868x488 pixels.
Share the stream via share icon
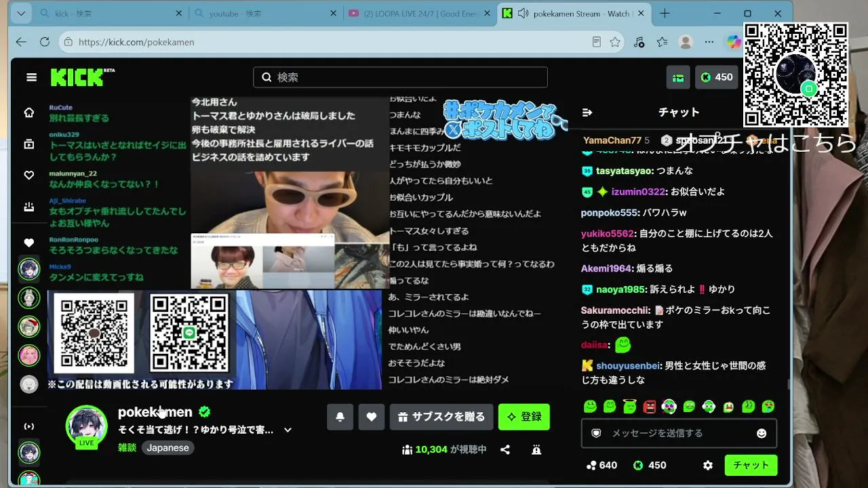click(x=505, y=449)
